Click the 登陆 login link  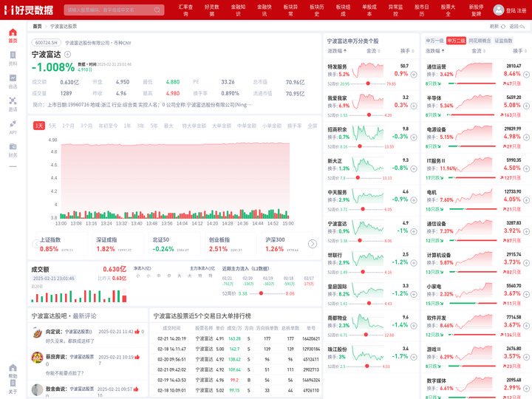[x=511, y=10]
